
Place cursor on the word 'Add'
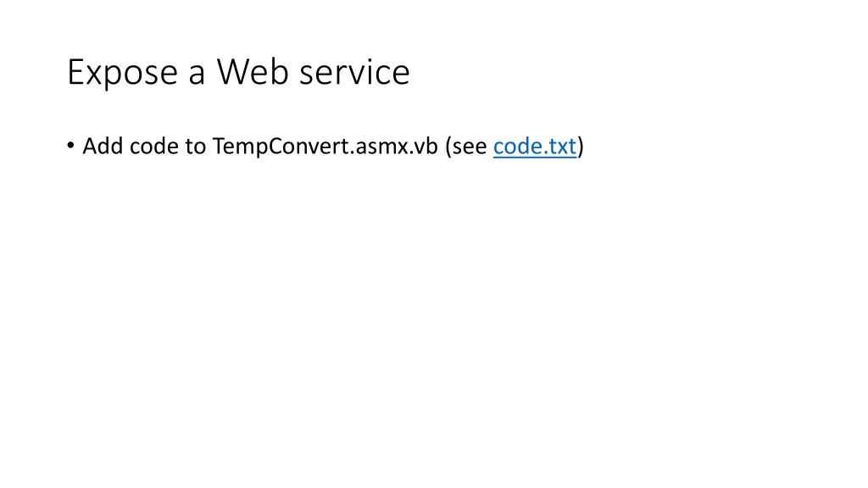click(x=103, y=147)
